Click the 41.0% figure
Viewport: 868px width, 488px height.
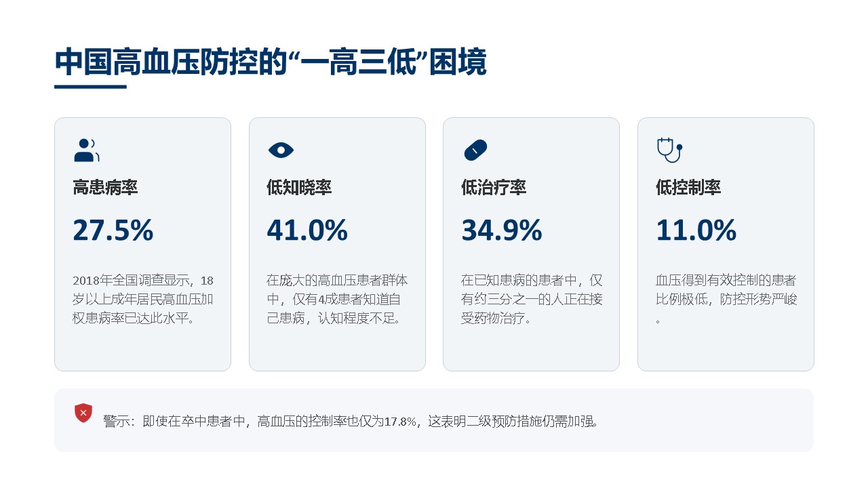(x=307, y=230)
